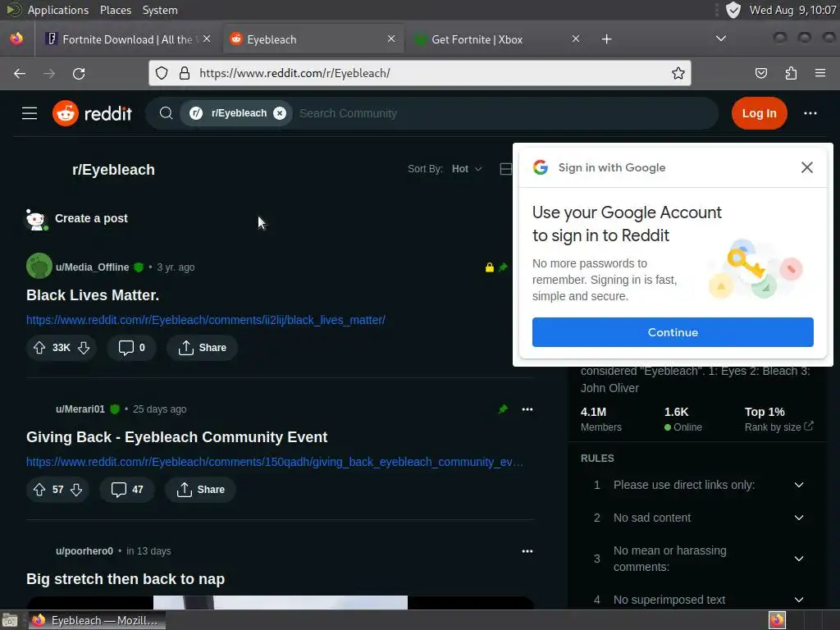Click the Log In button
The width and height of the screenshot is (840, 630).
[759, 113]
